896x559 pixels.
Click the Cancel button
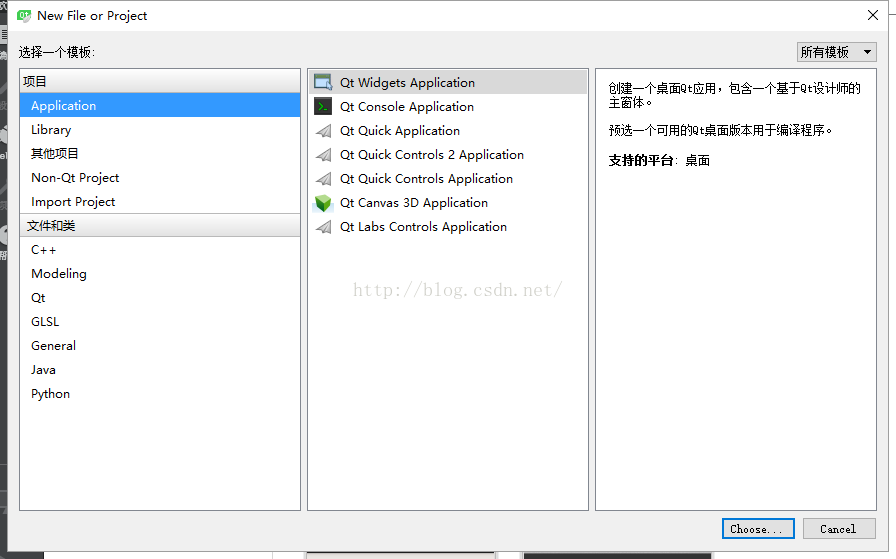[x=839, y=529]
